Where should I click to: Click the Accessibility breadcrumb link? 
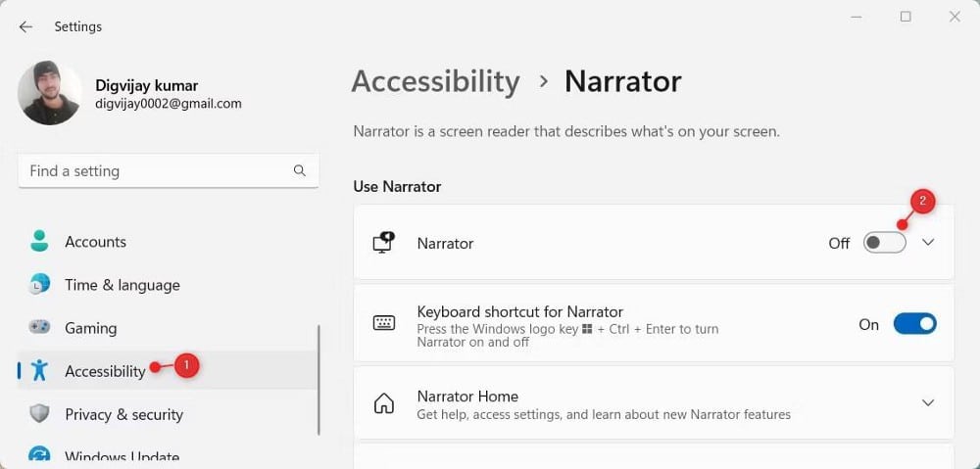(x=435, y=81)
